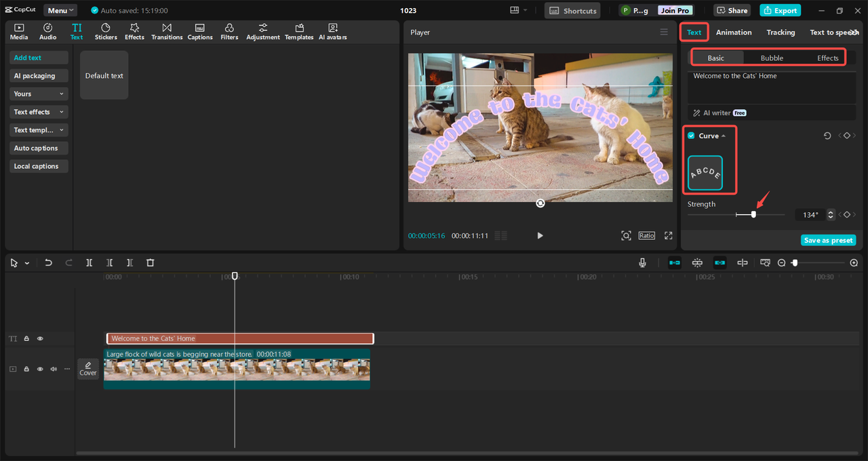Click Save as preset button
Image resolution: width=868 pixels, height=461 pixels.
828,241
